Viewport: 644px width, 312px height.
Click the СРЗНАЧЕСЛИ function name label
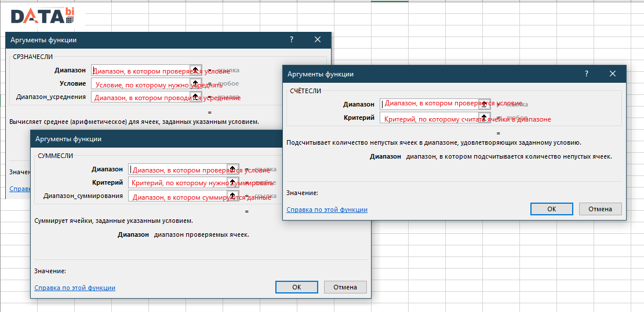pos(33,57)
